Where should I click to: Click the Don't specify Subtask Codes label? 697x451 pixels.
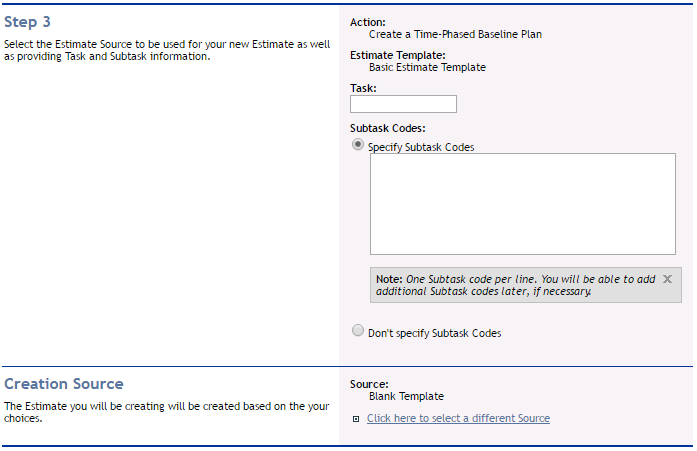pyautogui.click(x=434, y=333)
